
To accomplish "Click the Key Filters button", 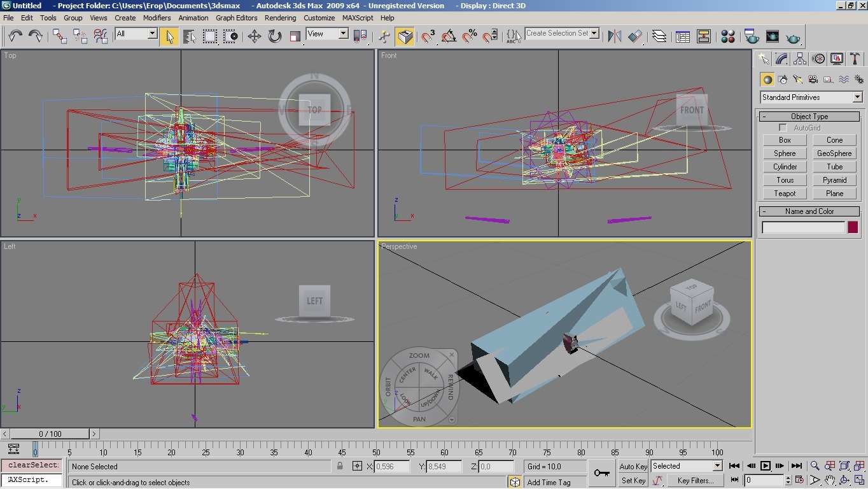I will (x=695, y=481).
